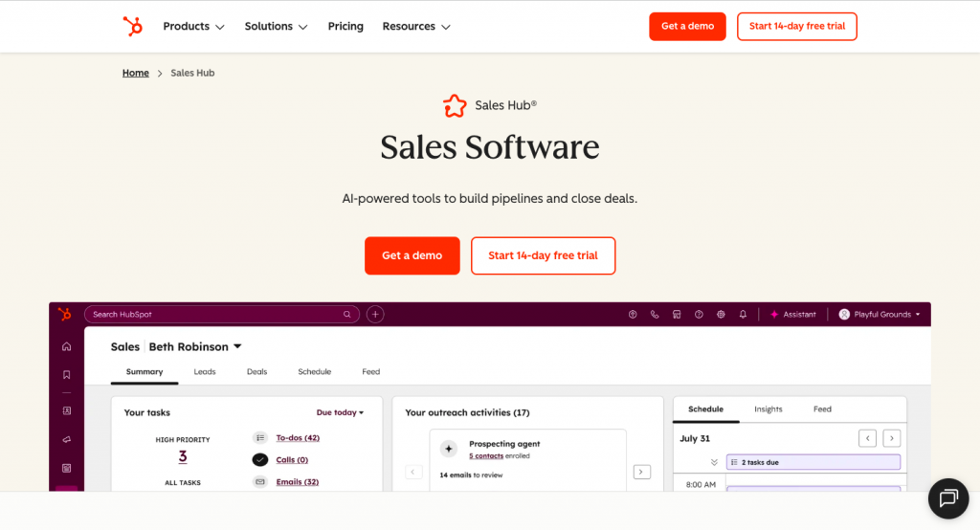Follow the Home breadcrumb link
980x530 pixels.
click(x=135, y=73)
